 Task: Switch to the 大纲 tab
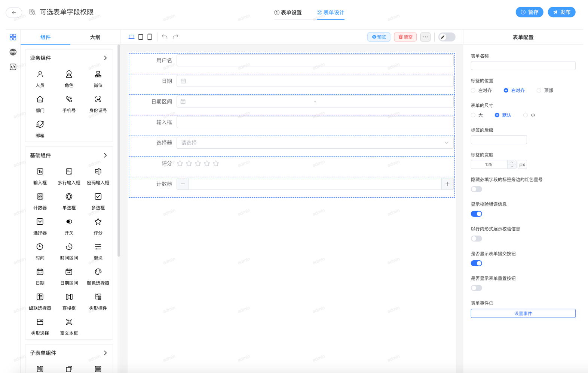coord(95,37)
